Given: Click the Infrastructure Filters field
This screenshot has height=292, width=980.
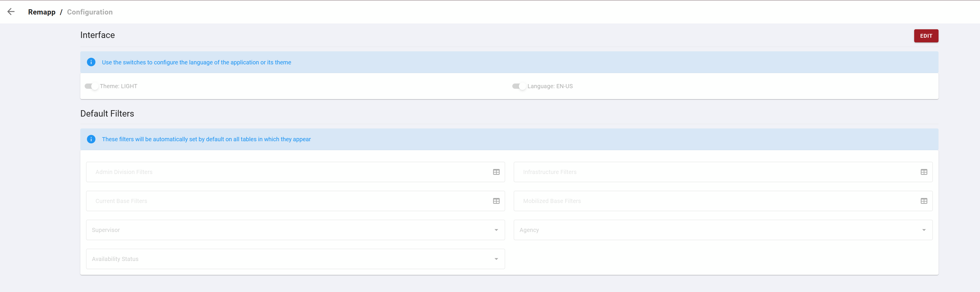Looking at the screenshot, I should point(723,172).
